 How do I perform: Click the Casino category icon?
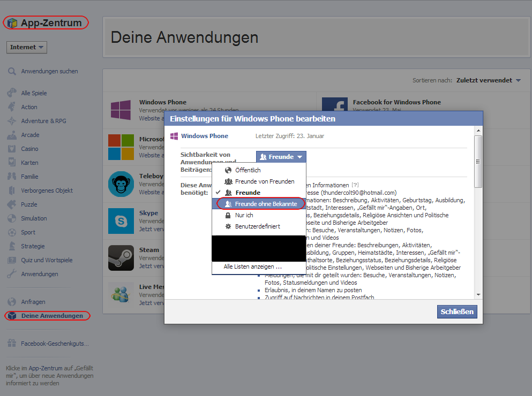coord(12,149)
